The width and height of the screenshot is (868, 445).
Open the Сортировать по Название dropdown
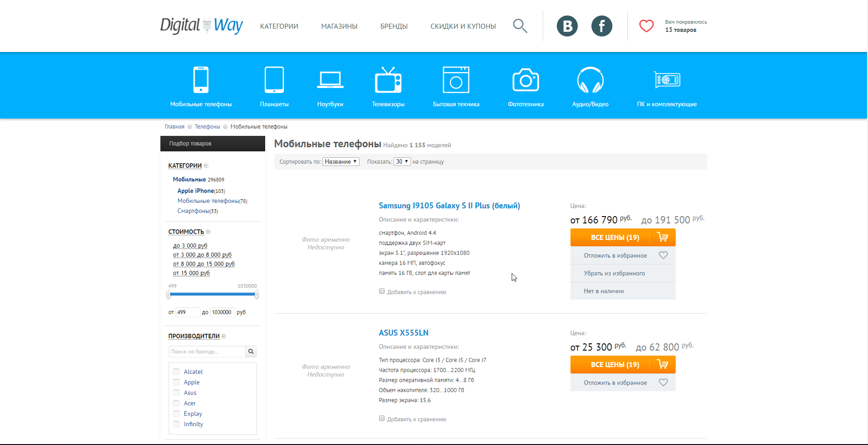[341, 161]
